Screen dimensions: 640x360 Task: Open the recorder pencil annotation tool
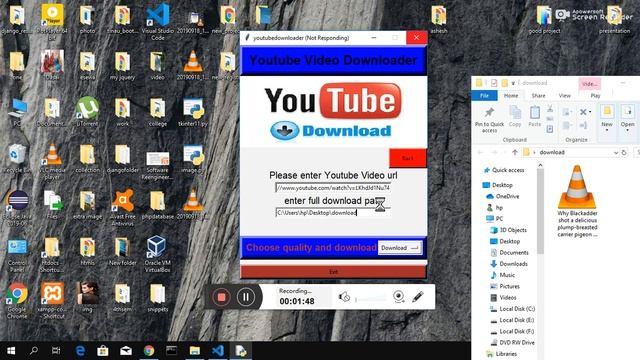click(418, 297)
